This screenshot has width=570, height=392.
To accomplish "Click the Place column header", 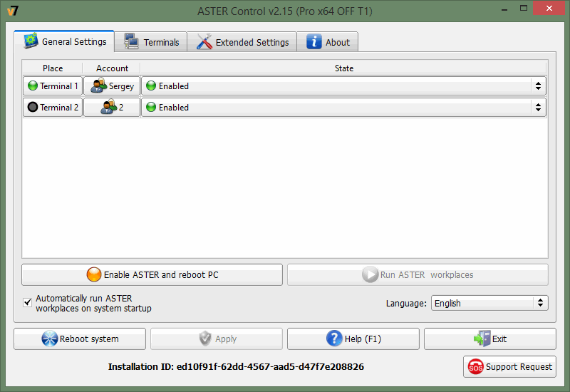I will (53, 68).
